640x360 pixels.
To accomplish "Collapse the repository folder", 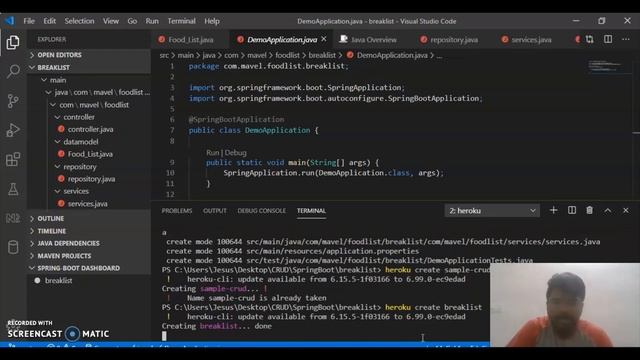I will point(89,167).
